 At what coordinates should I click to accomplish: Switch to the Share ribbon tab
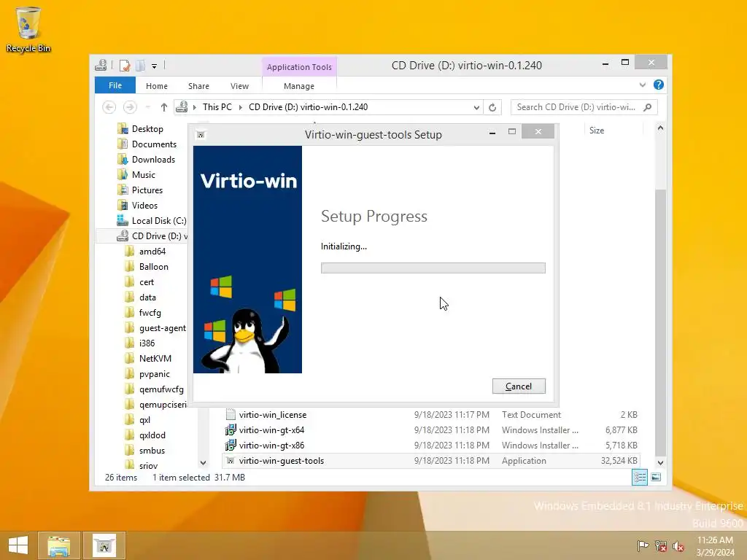pos(198,86)
